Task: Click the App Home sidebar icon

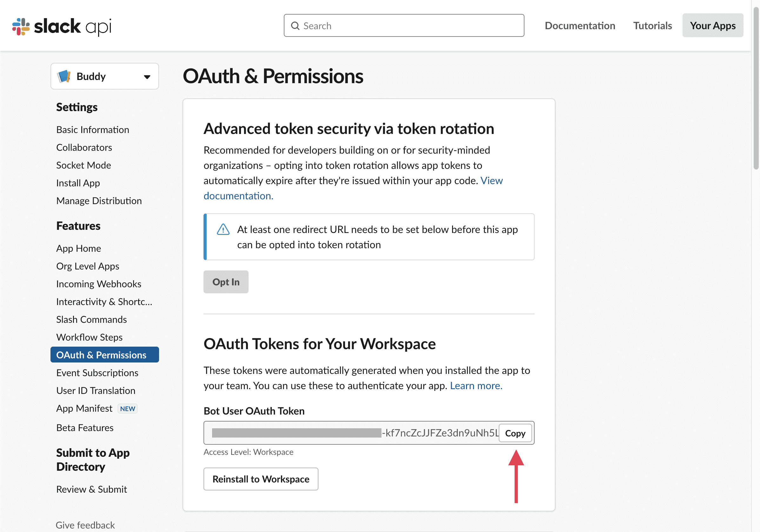Action: [x=78, y=248]
